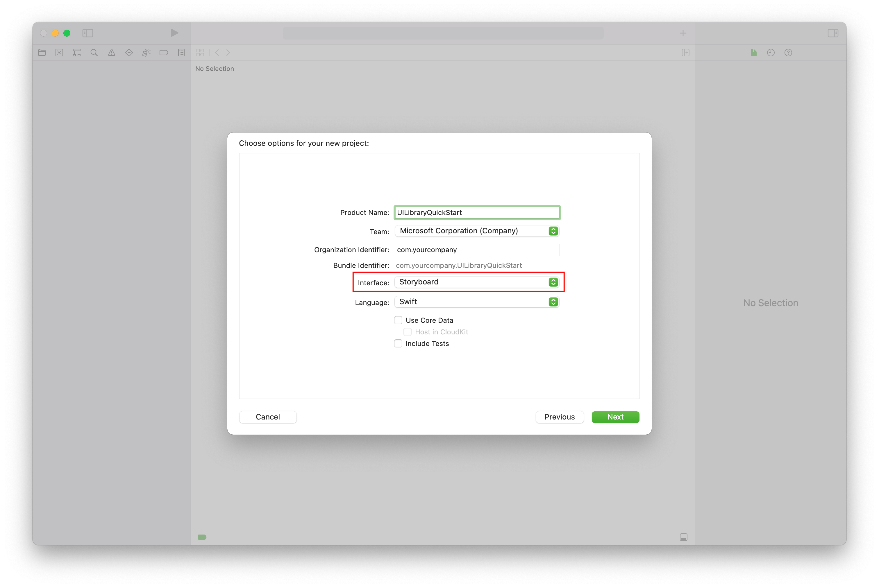Click the Previous button to go back
Image resolution: width=879 pixels, height=588 pixels.
coord(559,417)
